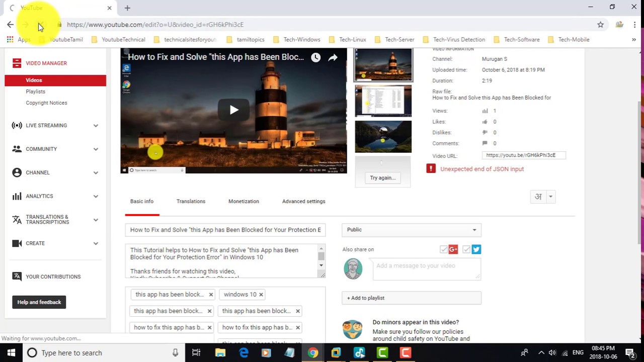Select the lake scenery thumbnail
Image resolution: width=644 pixels, height=362 pixels.
click(x=383, y=137)
